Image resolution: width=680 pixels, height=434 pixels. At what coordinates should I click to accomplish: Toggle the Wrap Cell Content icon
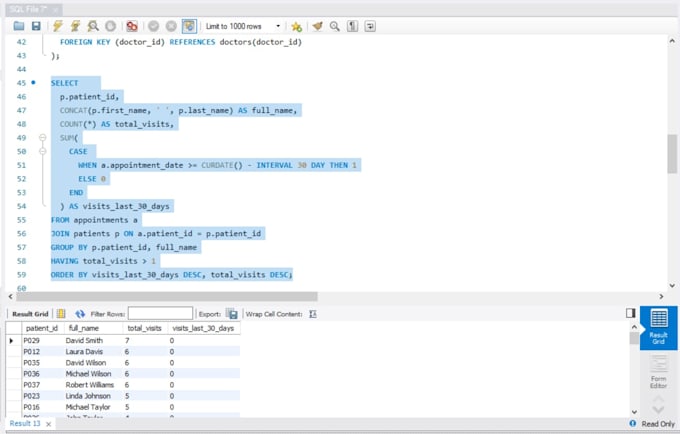pos(313,314)
